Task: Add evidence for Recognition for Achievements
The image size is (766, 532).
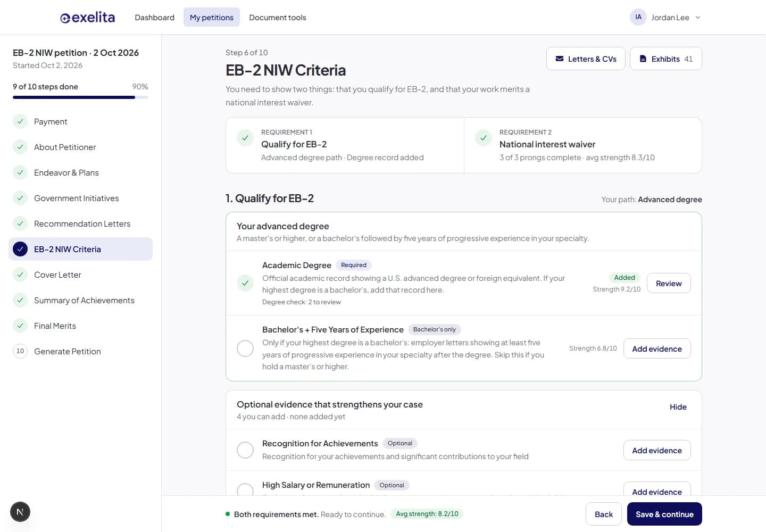Action: pyautogui.click(x=657, y=450)
